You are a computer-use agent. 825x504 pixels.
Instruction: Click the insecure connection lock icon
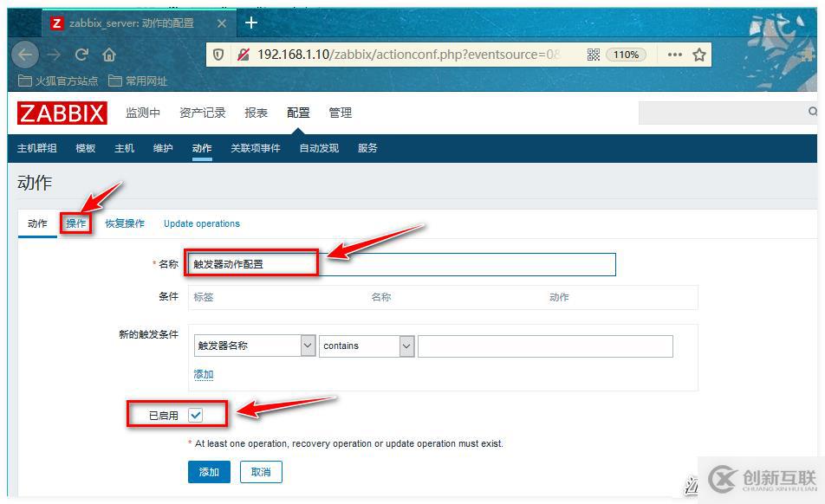coord(243,55)
